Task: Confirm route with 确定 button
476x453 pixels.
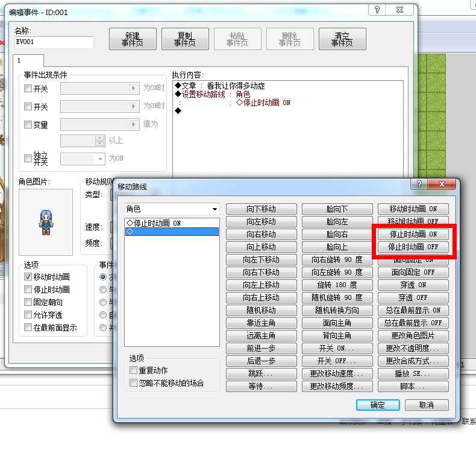Action: coord(378,405)
